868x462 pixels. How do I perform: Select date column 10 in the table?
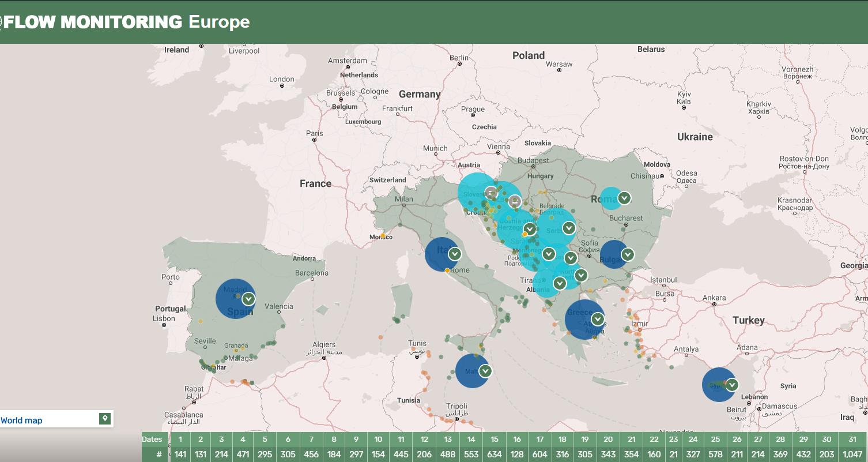click(378, 440)
